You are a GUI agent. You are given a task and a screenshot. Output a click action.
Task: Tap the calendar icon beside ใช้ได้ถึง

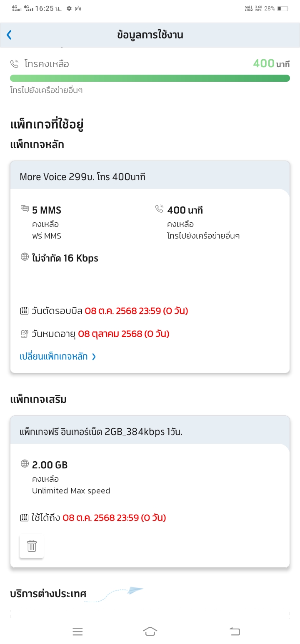(24, 518)
